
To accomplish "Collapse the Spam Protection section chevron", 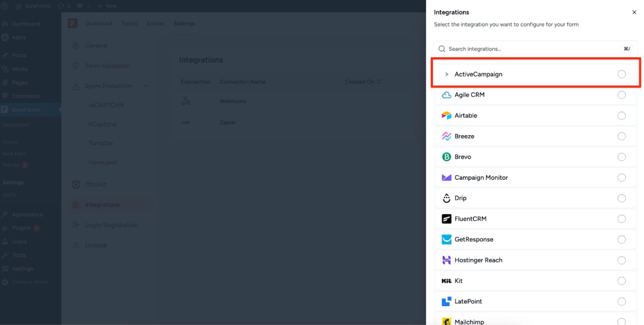I will (146, 86).
